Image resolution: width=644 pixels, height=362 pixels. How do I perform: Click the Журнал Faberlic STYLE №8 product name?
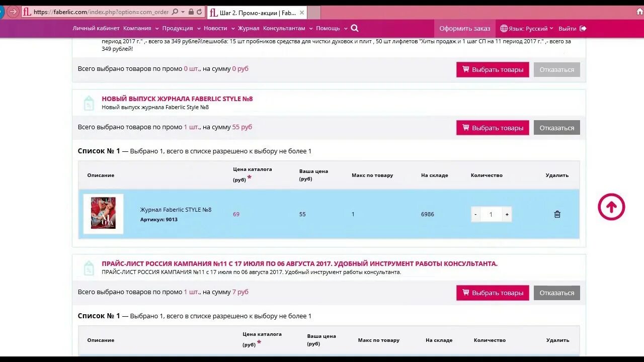tap(176, 210)
